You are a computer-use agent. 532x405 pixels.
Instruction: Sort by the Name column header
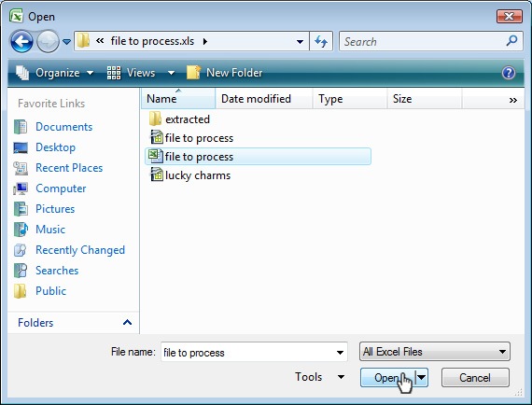click(178, 99)
